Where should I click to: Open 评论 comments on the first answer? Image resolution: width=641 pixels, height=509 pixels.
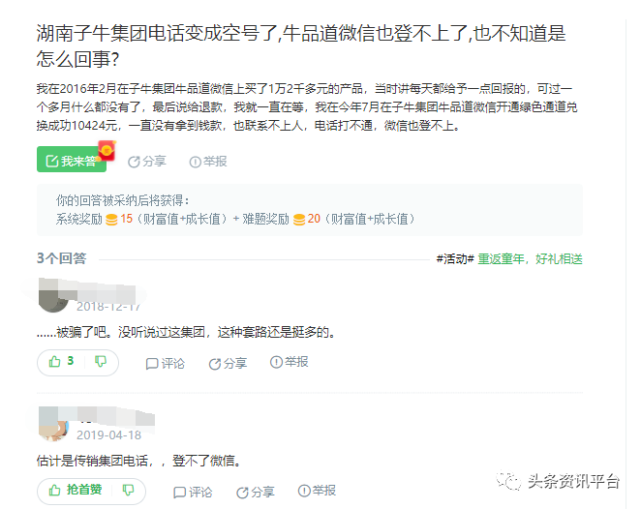(x=165, y=363)
